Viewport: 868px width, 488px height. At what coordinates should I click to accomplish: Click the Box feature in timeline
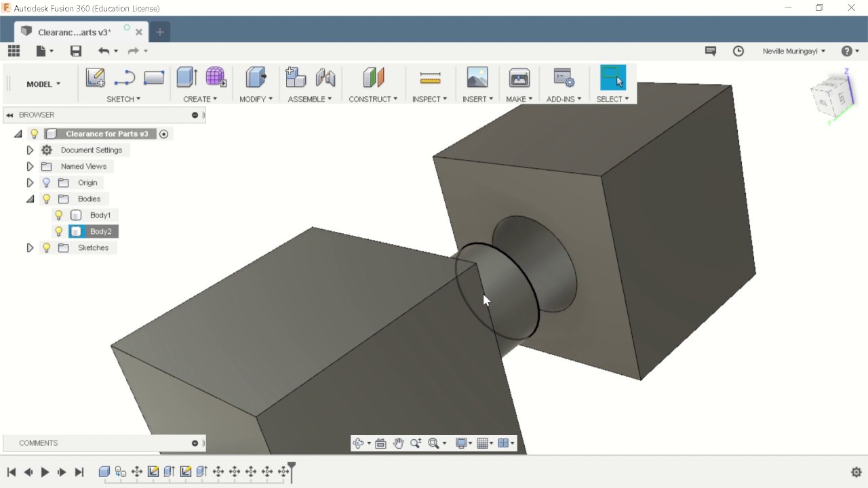104,472
